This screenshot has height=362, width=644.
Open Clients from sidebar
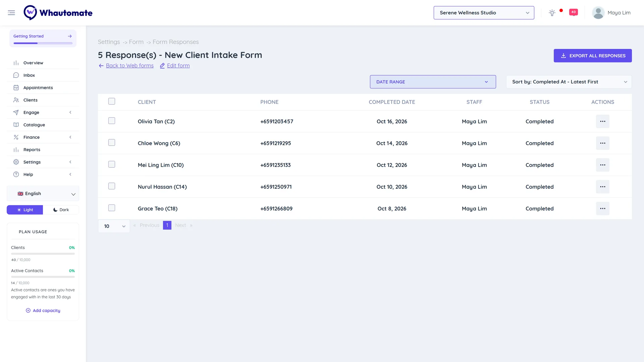43,100
